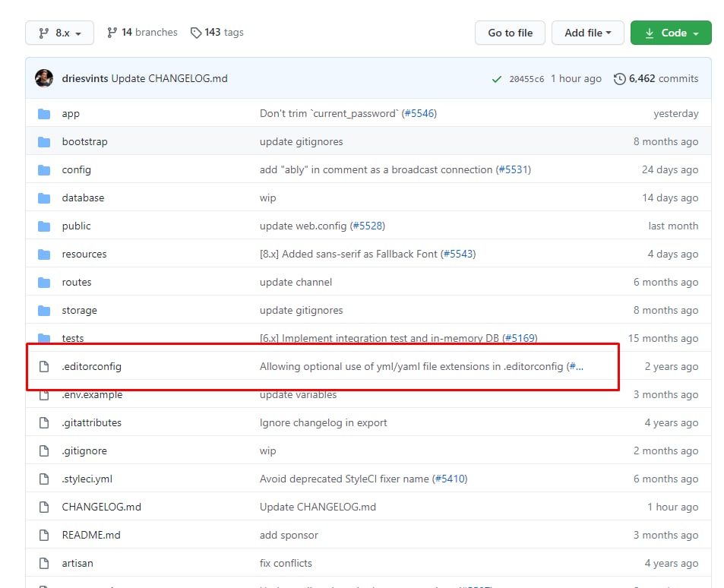Click the commits history clock icon
724x588 pixels.
coord(619,79)
